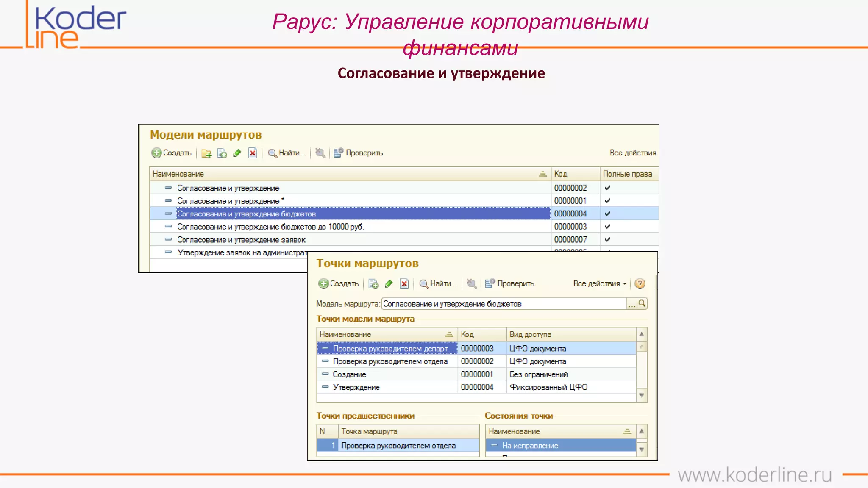The width and height of the screenshot is (868, 488).
Task: Click Без ограничений access cell
Action: (x=571, y=374)
